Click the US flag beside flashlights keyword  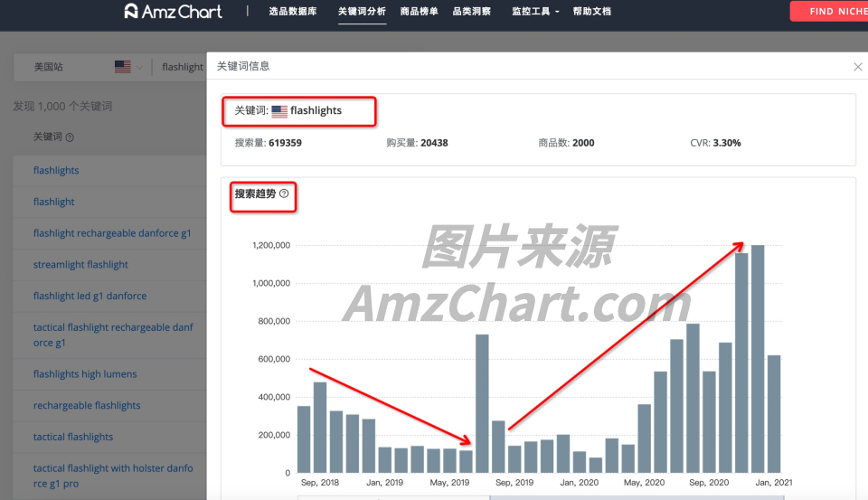tap(279, 111)
